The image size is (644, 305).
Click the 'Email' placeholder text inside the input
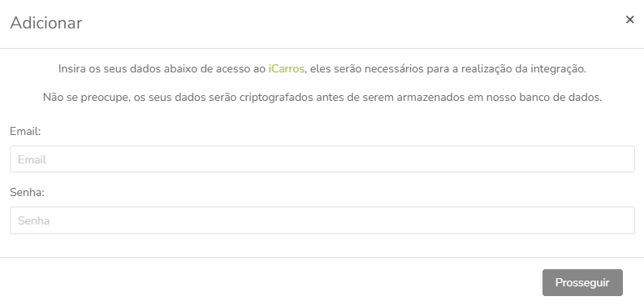(x=32, y=159)
